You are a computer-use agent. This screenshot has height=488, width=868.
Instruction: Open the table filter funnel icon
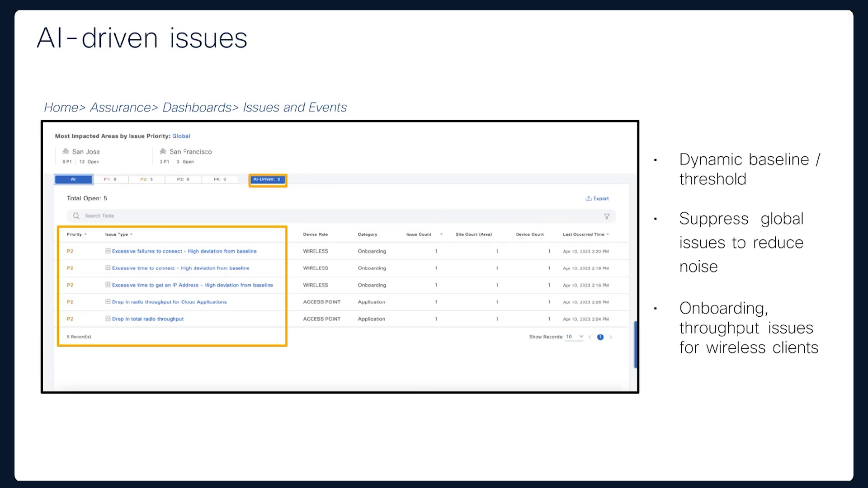click(607, 216)
